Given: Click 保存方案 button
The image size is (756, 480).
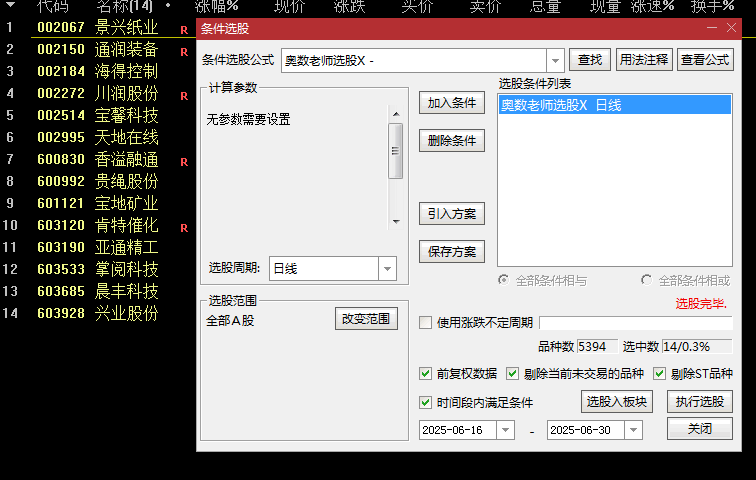Looking at the screenshot, I should (452, 252).
